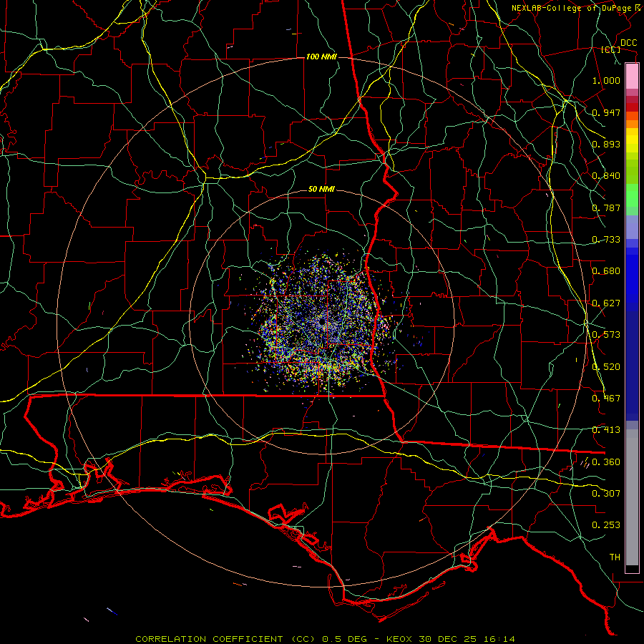Click the KEOX radar site identifier
Image resolution: width=644 pixels, height=644 pixels.
[x=398, y=639]
